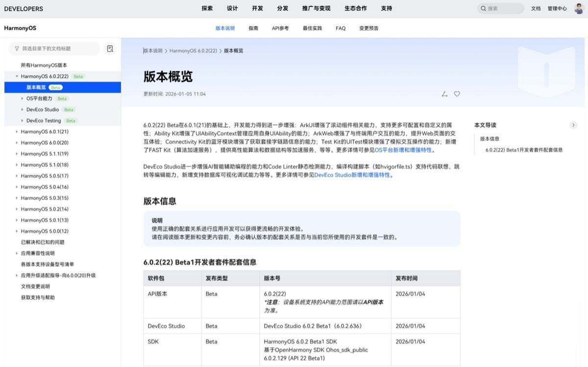Select HarmonyOS 5.0.2(14) in the sidebar
This screenshot has width=588, height=367.
click(x=45, y=209)
